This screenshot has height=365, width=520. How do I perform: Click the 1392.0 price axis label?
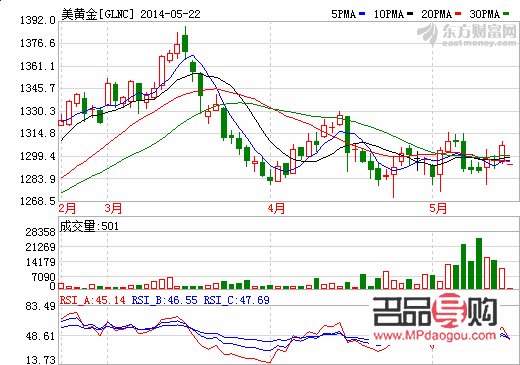pos(38,21)
